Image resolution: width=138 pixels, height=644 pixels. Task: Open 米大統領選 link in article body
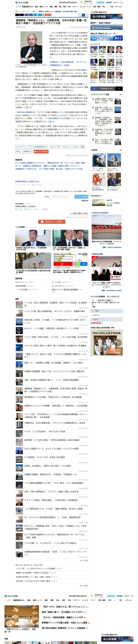[27, 112]
